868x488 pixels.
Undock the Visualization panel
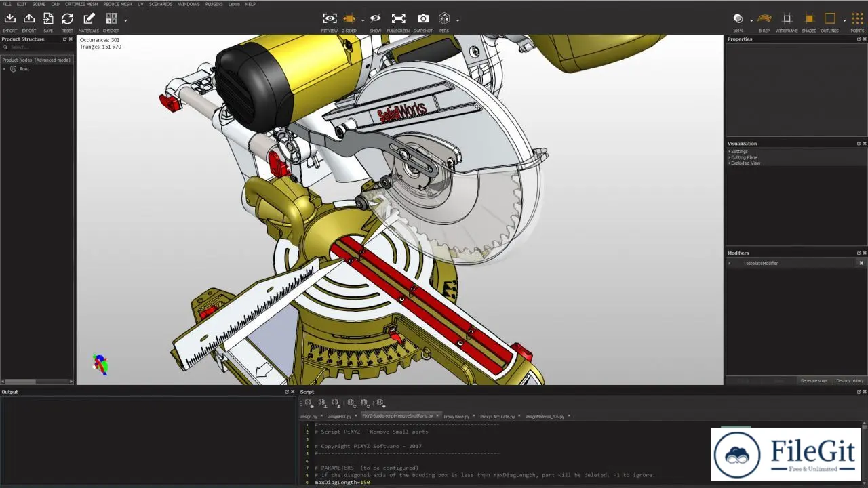(859, 144)
